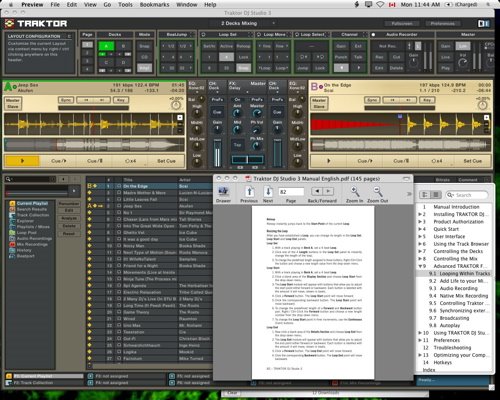Expand chapter 11 Preferences in the outline
The image size is (500, 400).
[x=420, y=340]
